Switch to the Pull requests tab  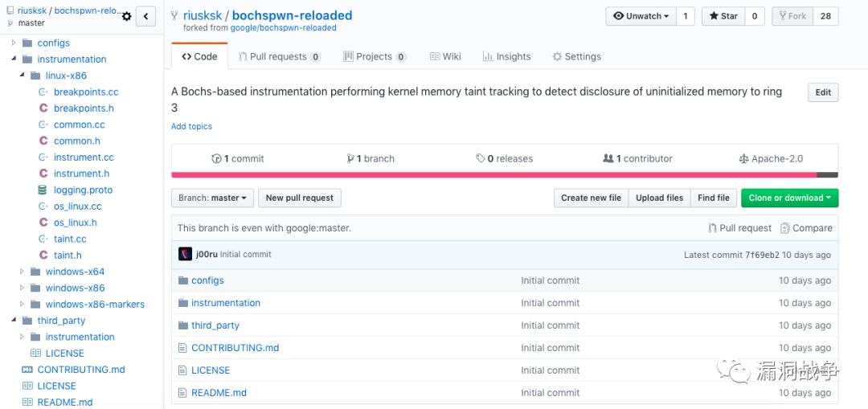(x=279, y=56)
